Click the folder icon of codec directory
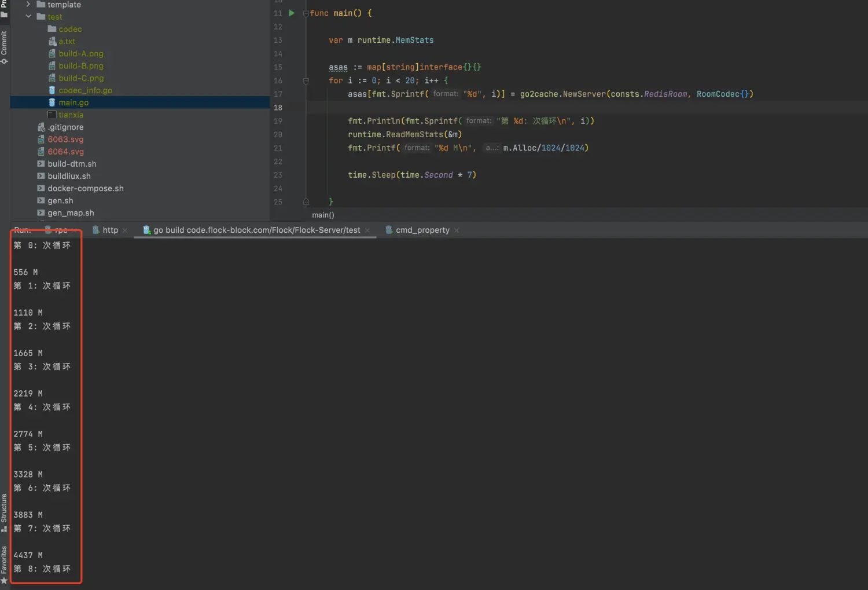This screenshot has height=590, width=868. point(52,29)
